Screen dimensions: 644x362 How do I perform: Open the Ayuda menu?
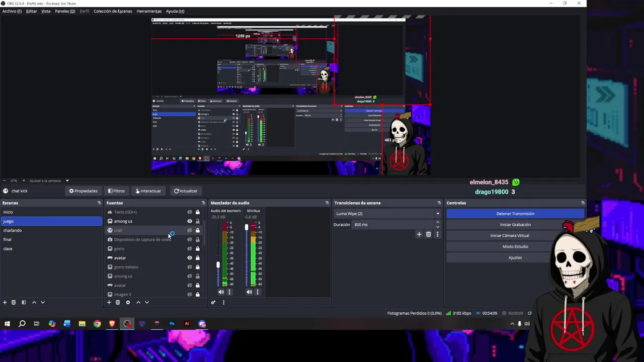[x=175, y=11]
